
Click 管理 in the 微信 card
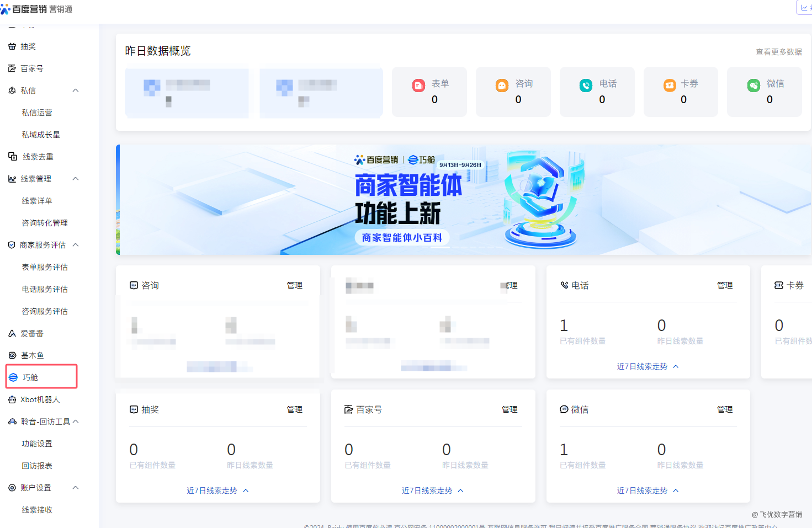pos(725,409)
